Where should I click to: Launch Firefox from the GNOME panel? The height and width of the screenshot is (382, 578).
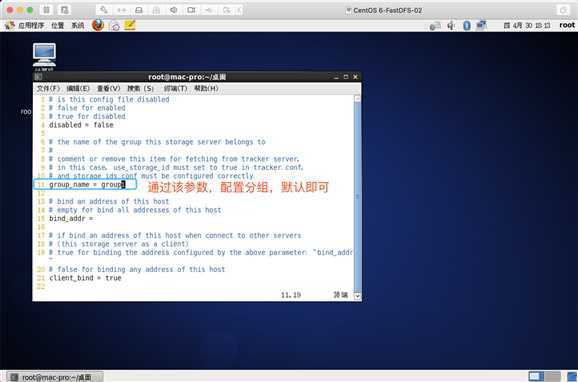pos(98,25)
